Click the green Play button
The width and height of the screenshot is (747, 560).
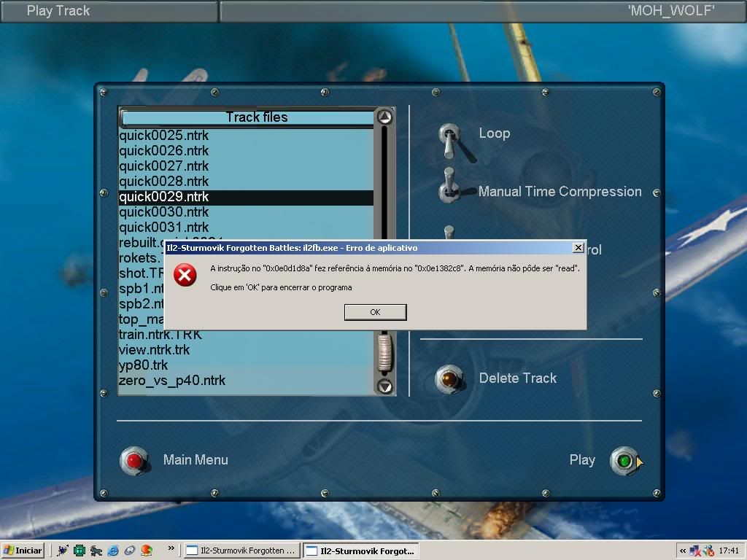coord(624,461)
